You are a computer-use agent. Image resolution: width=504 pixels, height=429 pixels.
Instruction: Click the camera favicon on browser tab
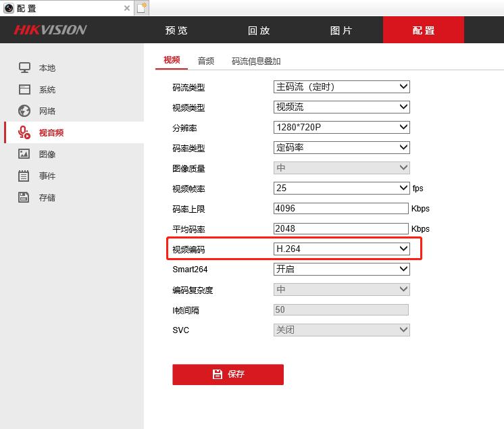point(9,8)
